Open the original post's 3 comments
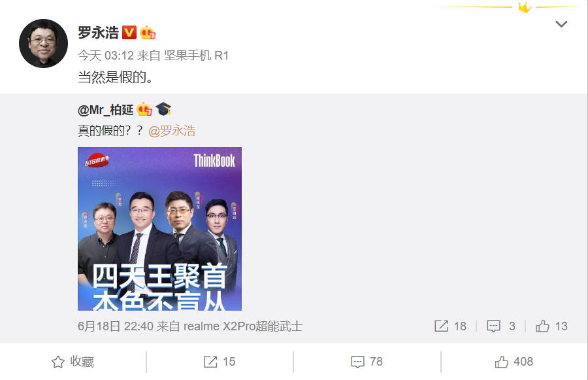The image size is (588, 380). [x=500, y=326]
